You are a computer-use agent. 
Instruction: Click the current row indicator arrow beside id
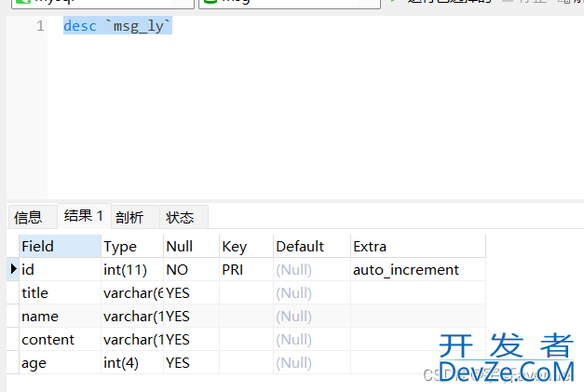13,269
